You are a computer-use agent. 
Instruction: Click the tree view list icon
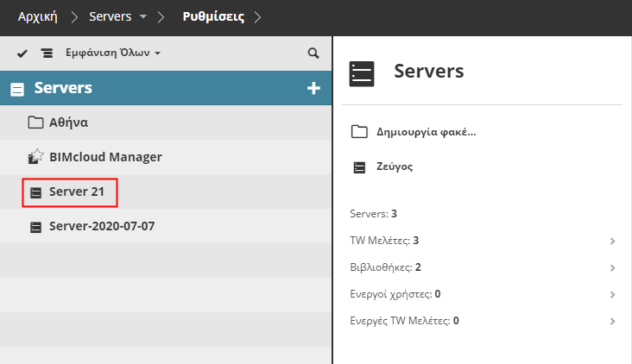(47, 53)
